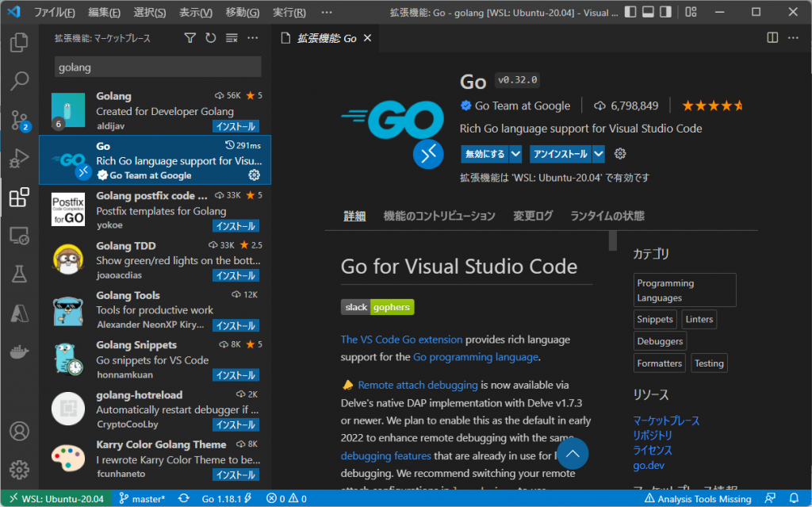The height and width of the screenshot is (507, 812).
Task: Filter extensions with the funnel icon
Action: coord(190,38)
